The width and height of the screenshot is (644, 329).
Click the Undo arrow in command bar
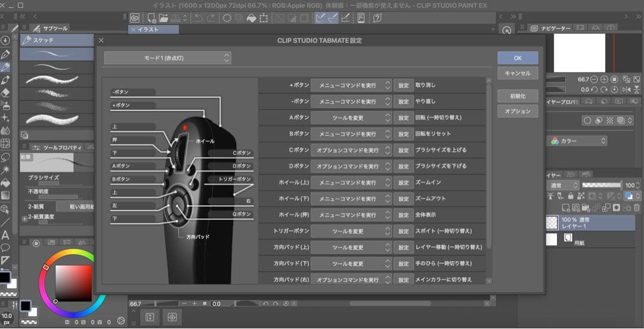[199, 18]
